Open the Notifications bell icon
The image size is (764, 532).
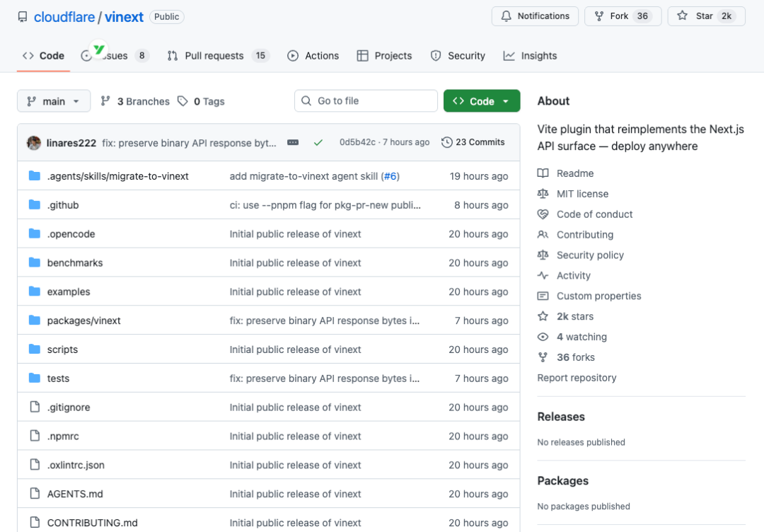click(x=507, y=16)
